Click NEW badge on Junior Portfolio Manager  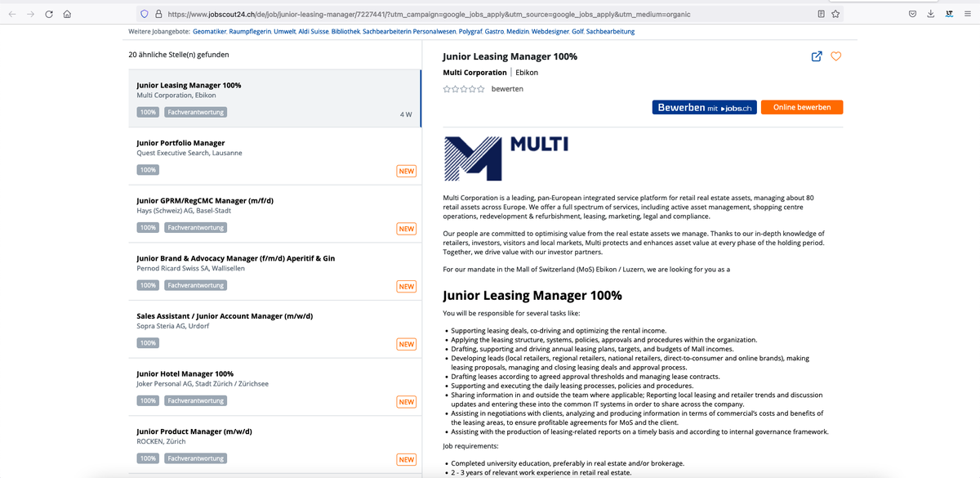point(406,171)
